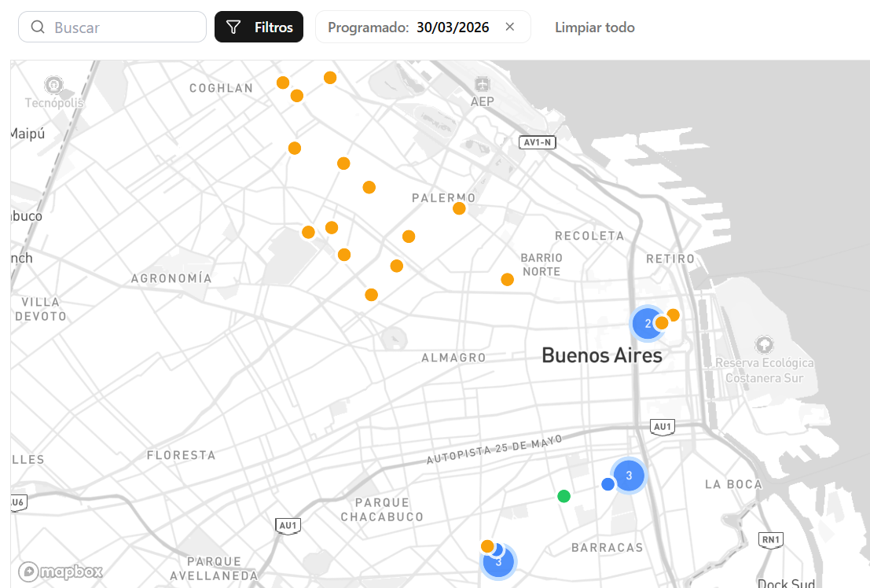Click the Limpiar todo link
This screenshot has width=870, height=588.
coord(594,28)
